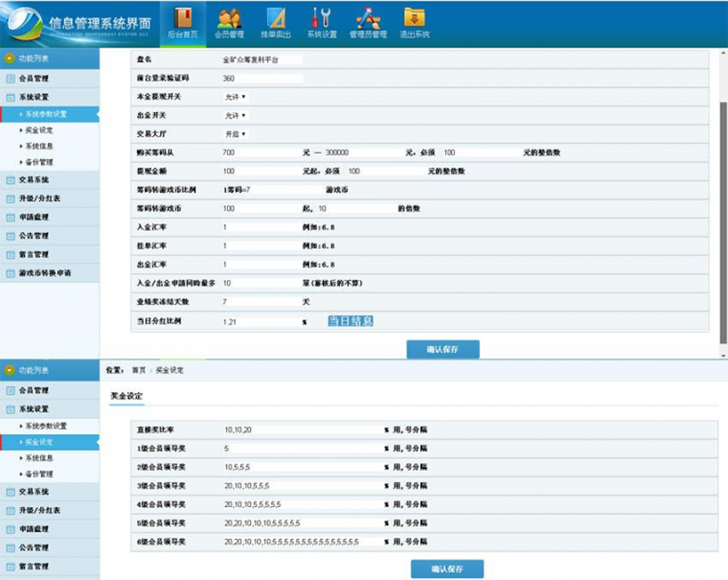The width and height of the screenshot is (728, 580).
Task: Open the 后台首页 book icon
Action: [183, 19]
